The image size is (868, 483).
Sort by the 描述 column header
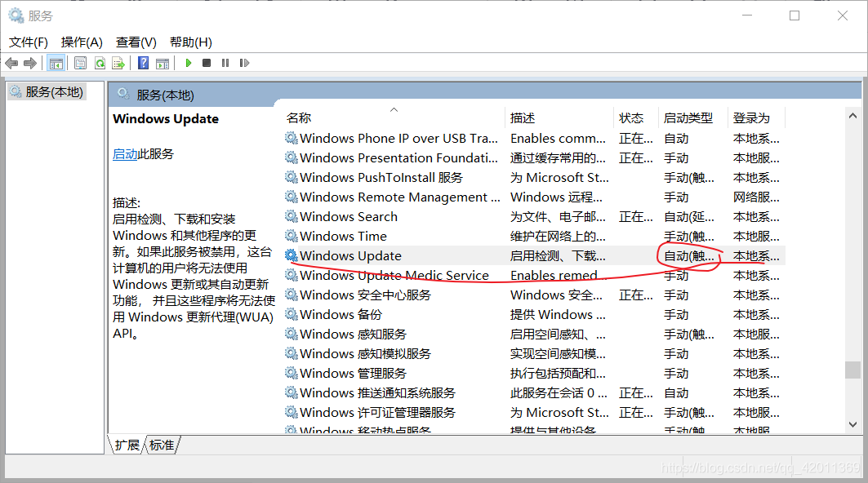(559, 117)
